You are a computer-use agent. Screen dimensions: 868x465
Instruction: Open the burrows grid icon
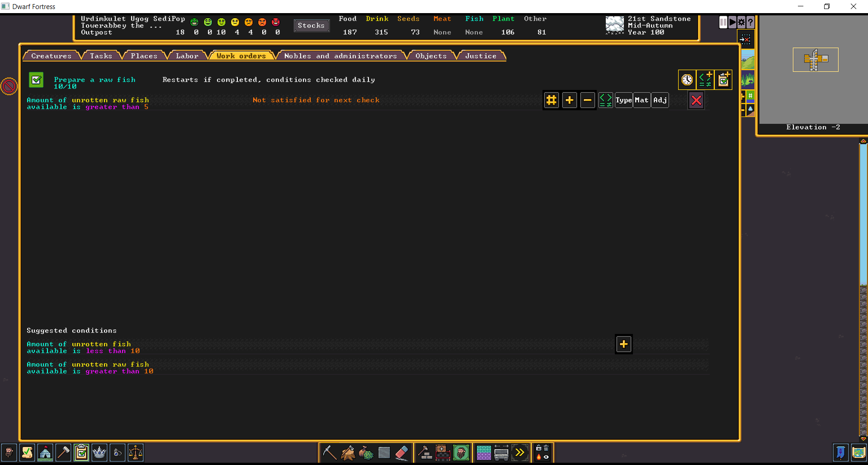484,452
